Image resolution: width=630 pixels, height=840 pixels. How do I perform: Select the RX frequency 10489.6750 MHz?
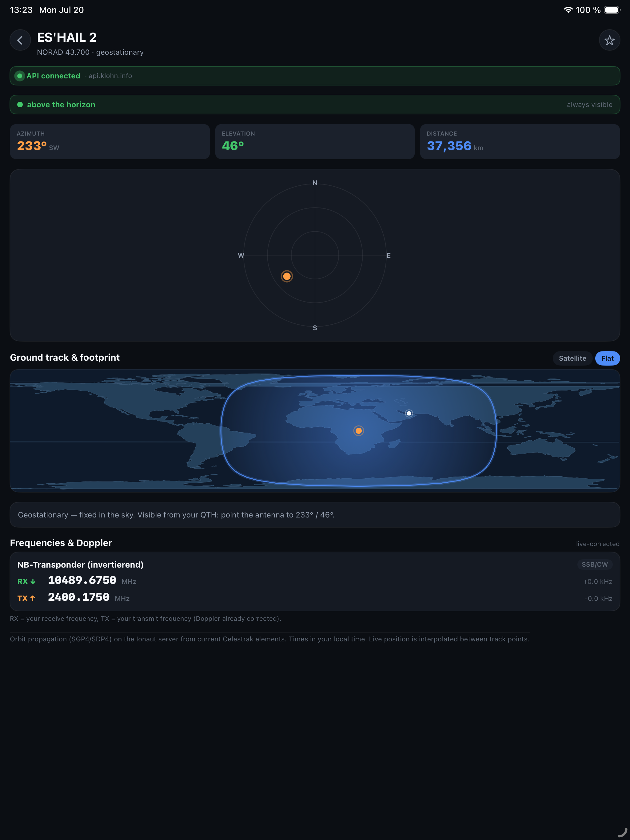click(x=92, y=580)
